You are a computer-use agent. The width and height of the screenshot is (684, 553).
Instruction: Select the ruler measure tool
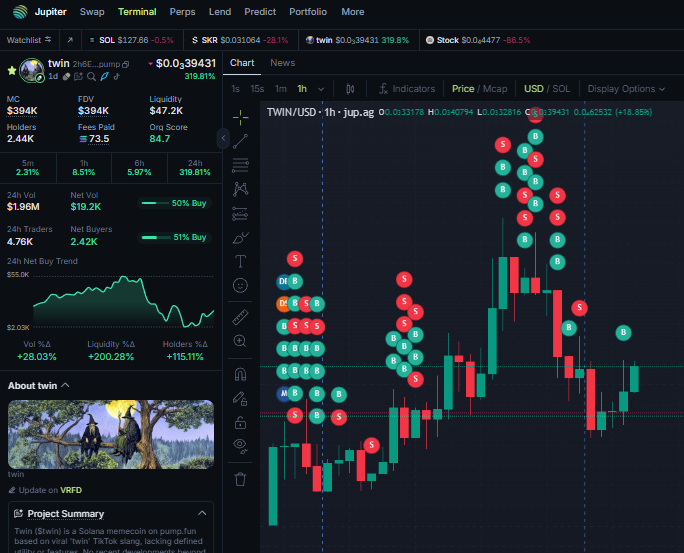(240, 317)
